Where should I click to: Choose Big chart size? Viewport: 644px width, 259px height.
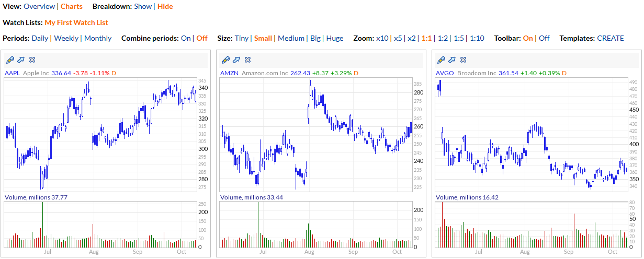pos(315,38)
